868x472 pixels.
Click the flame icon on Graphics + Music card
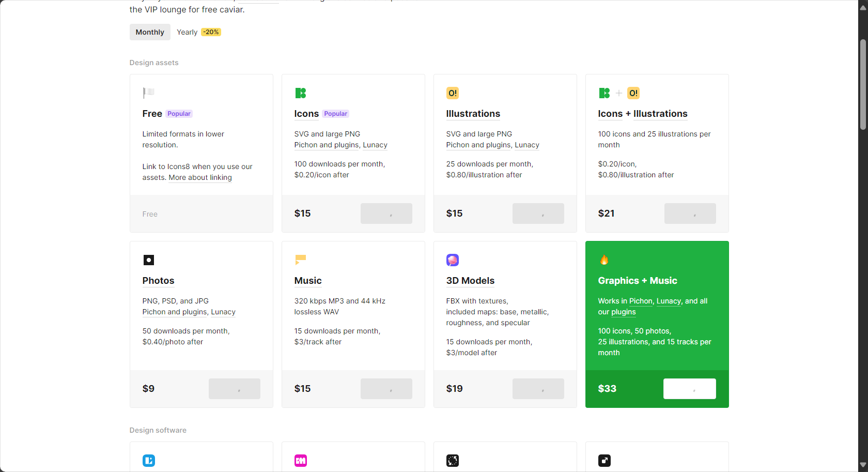[x=604, y=260]
